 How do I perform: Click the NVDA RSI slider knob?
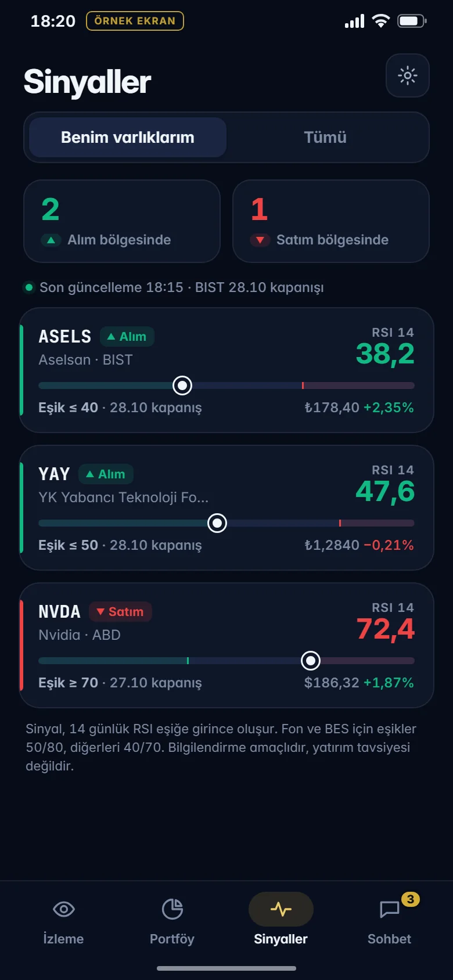click(x=311, y=661)
